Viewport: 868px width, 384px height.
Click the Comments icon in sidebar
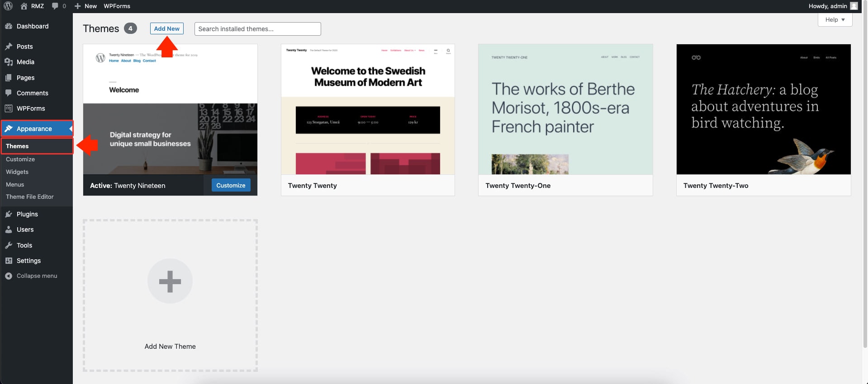point(9,93)
